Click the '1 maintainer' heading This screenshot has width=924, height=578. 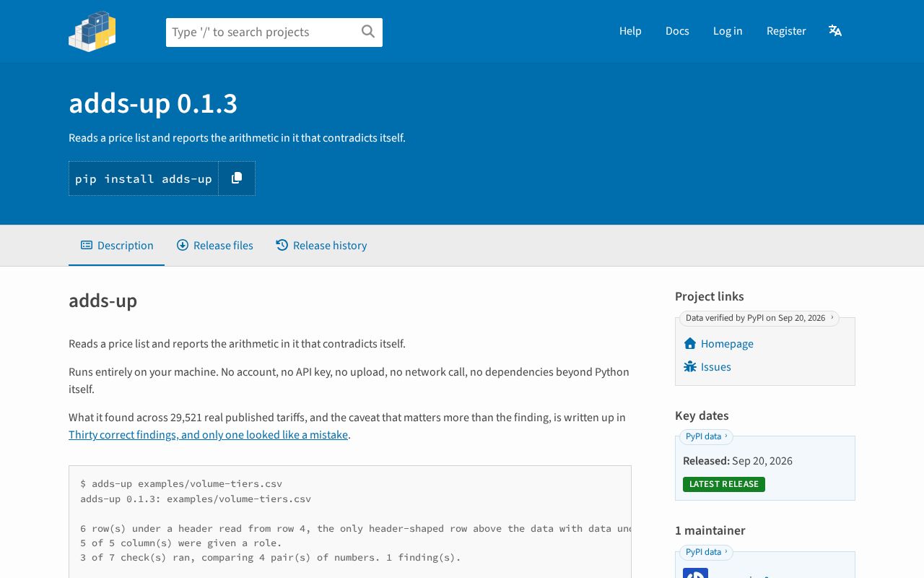point(710,530)
